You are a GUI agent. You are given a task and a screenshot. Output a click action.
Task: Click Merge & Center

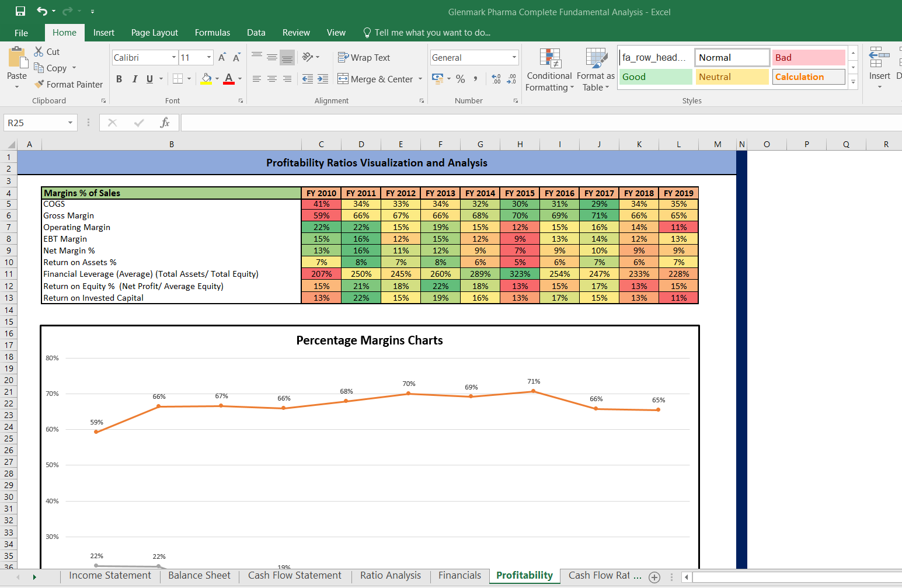click(x=375, y=79)
